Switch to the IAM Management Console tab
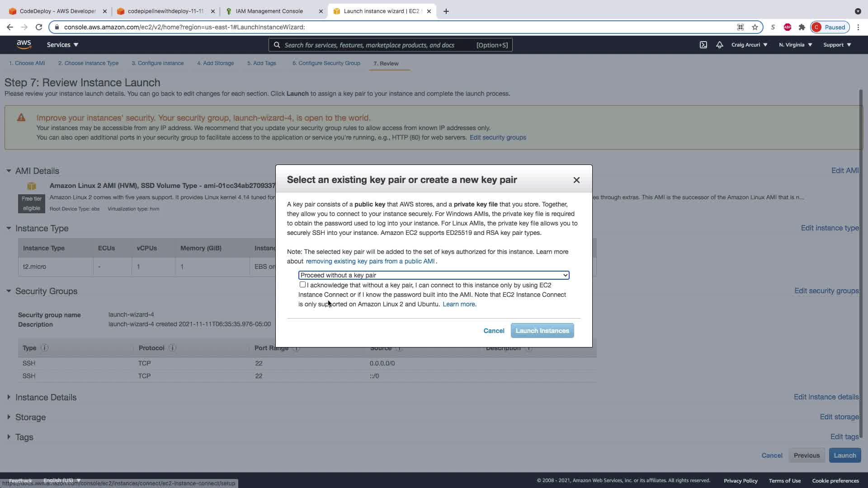The height and width of the screenshot is (488, 868). [269, 11]
